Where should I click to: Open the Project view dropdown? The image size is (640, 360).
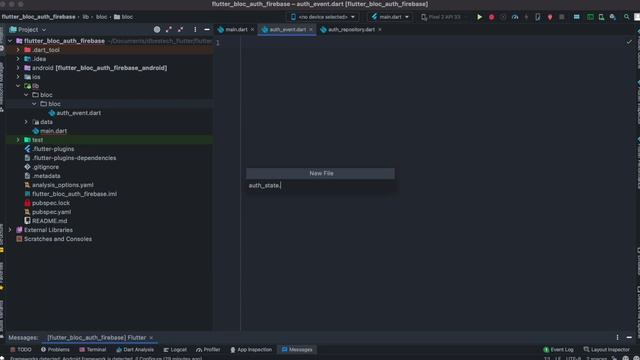[28, 30]
